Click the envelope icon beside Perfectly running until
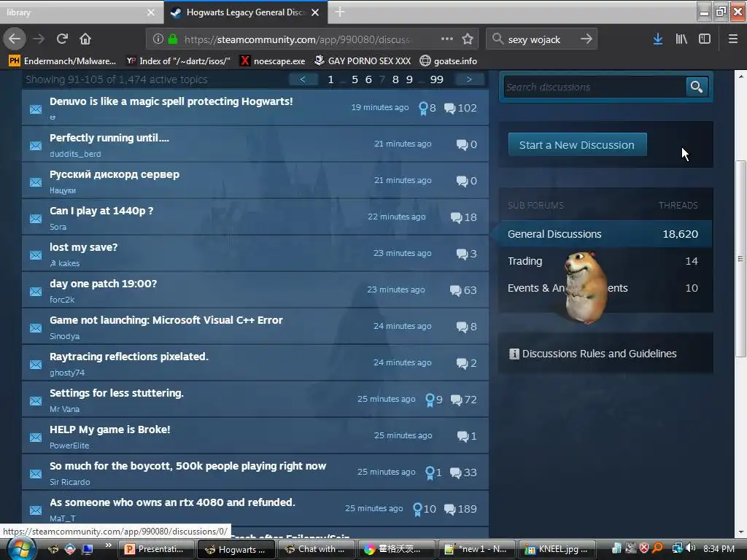Viewport: 747px width, 560px height. [36, 146]
